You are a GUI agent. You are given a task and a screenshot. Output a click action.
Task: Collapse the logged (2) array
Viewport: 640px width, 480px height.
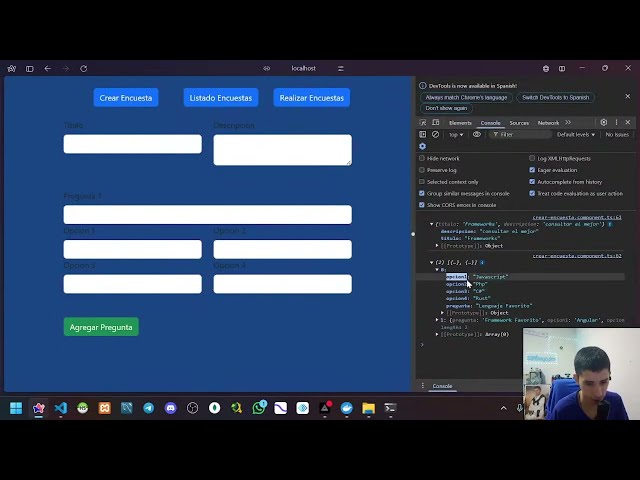click(431, 262)
